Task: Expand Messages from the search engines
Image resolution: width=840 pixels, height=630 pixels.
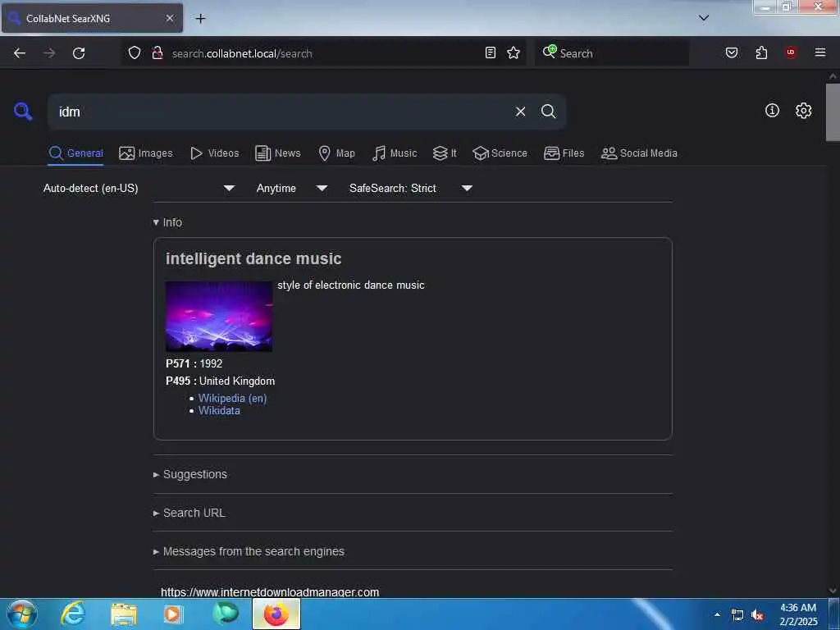Action: (249, 551)
